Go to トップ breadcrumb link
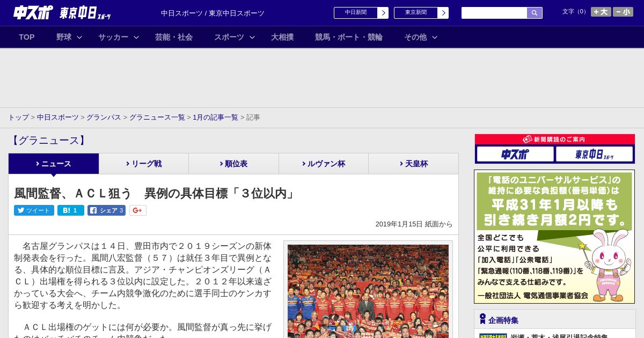This screenshot has width=644, height=338. [18, 117]
